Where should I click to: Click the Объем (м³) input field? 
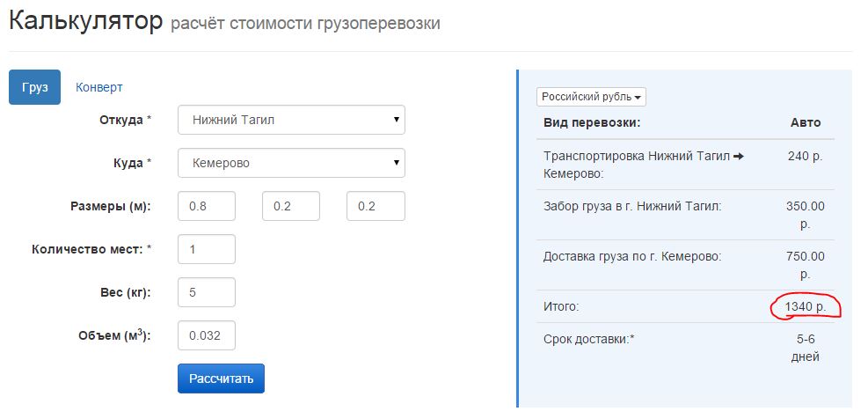point(207,335)
